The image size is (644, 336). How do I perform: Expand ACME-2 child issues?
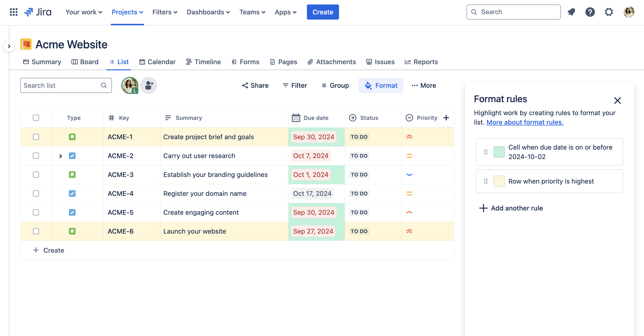pos(60,155)
